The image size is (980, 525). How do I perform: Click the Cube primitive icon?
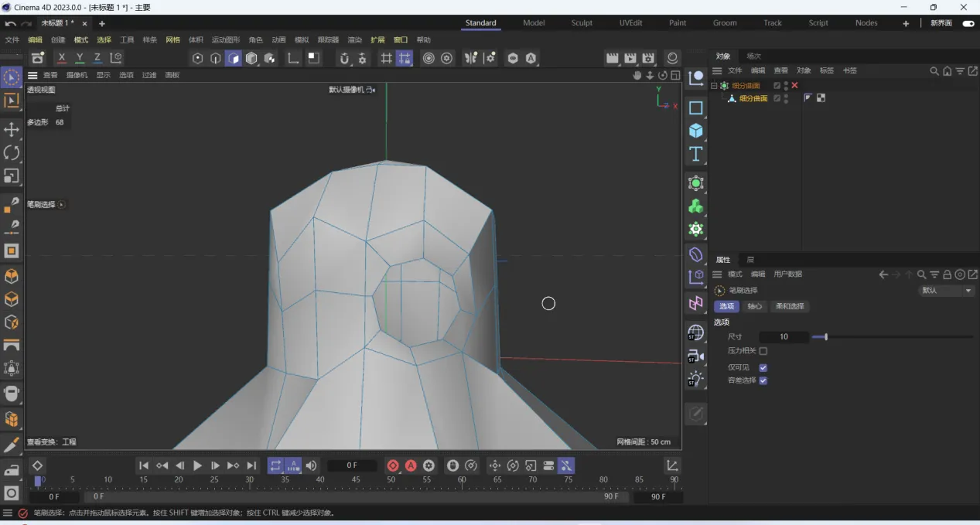pos(696,131)
